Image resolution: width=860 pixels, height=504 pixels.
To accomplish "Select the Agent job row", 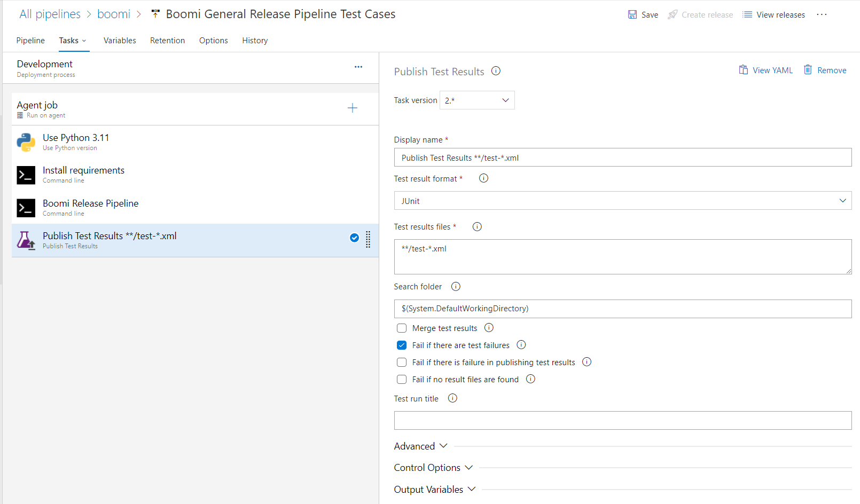I will pyautogui.click(x=195, y=109).
